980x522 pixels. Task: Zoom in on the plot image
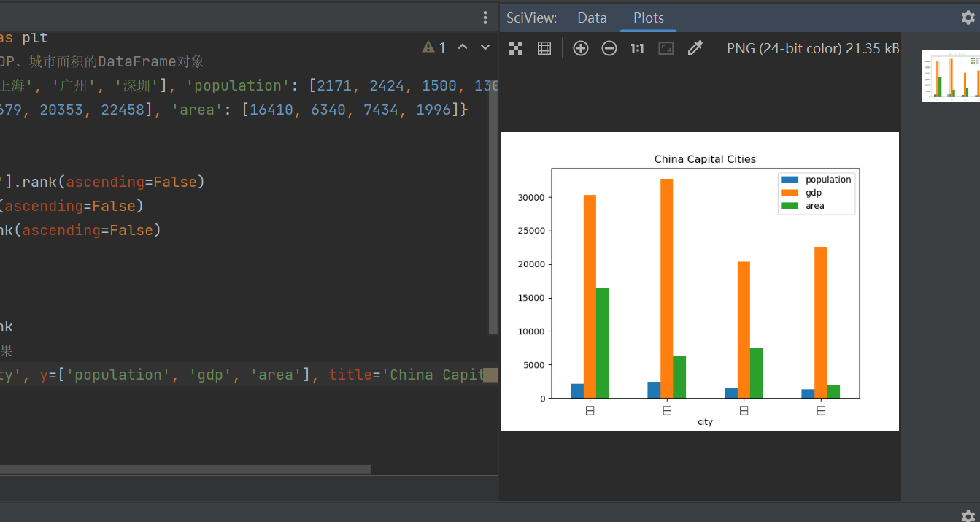581,48
